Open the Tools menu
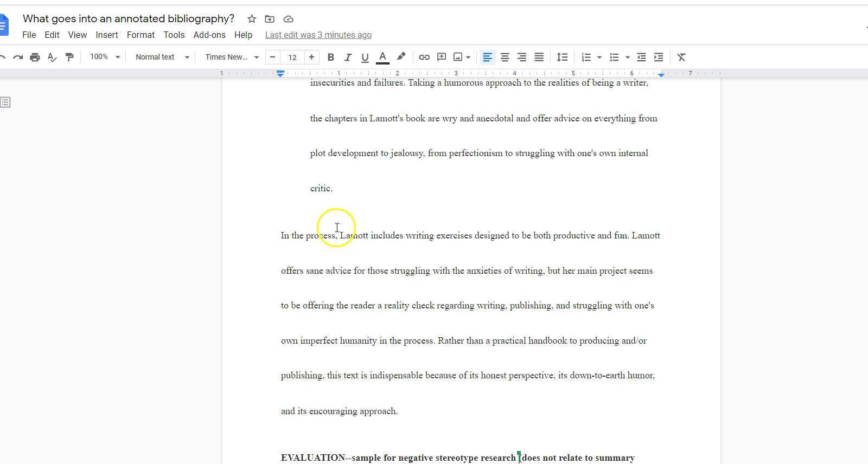 pyautogui.click(x=174, y=35)
